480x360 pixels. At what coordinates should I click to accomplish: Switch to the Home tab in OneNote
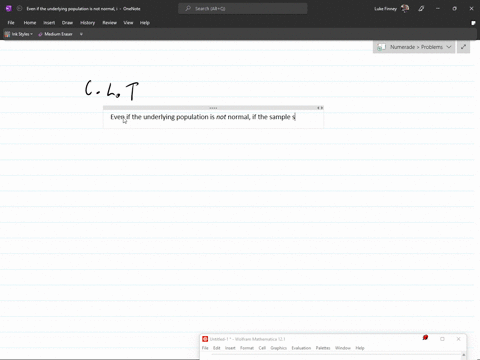30,23
